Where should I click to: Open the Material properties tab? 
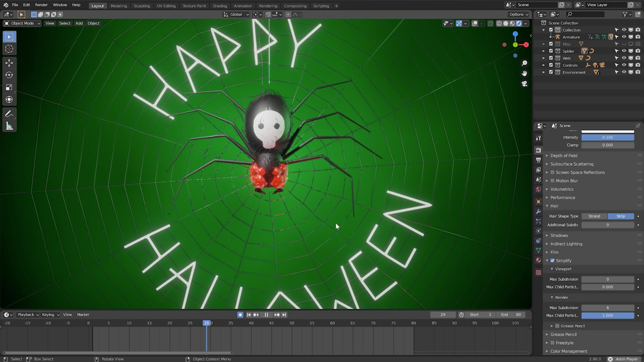pos(538,260)
